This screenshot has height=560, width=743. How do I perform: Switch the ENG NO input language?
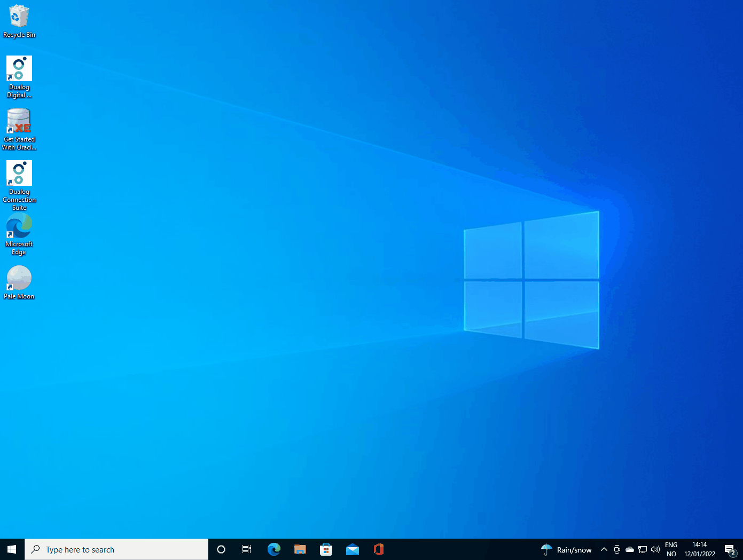point(671,549)
